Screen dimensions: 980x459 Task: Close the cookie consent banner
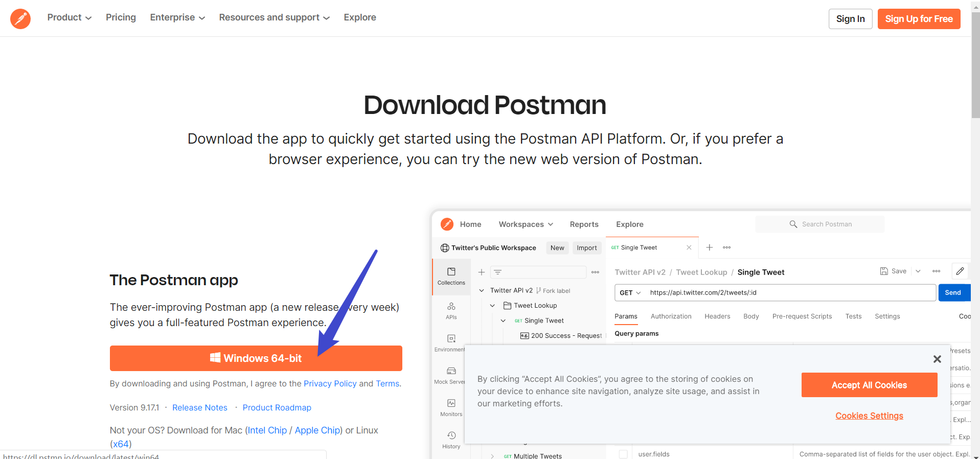tap(937, 359)
